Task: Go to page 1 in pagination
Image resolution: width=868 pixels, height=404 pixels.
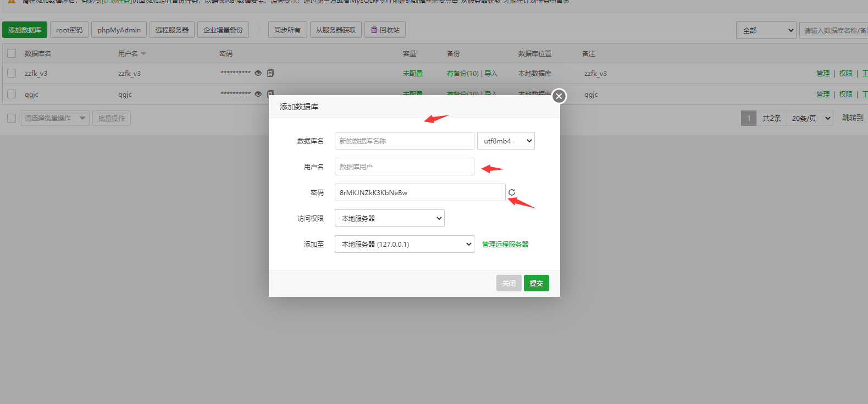Action: coord(749,118)
